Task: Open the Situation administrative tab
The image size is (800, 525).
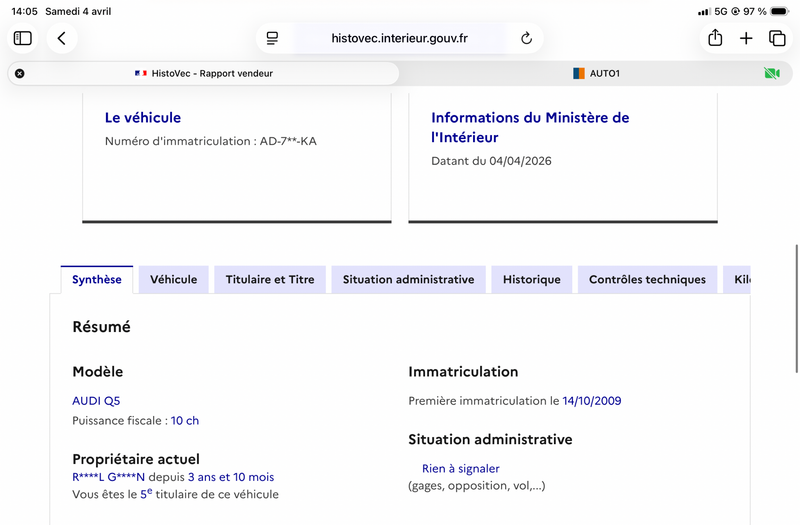Action: pos(408,280)
